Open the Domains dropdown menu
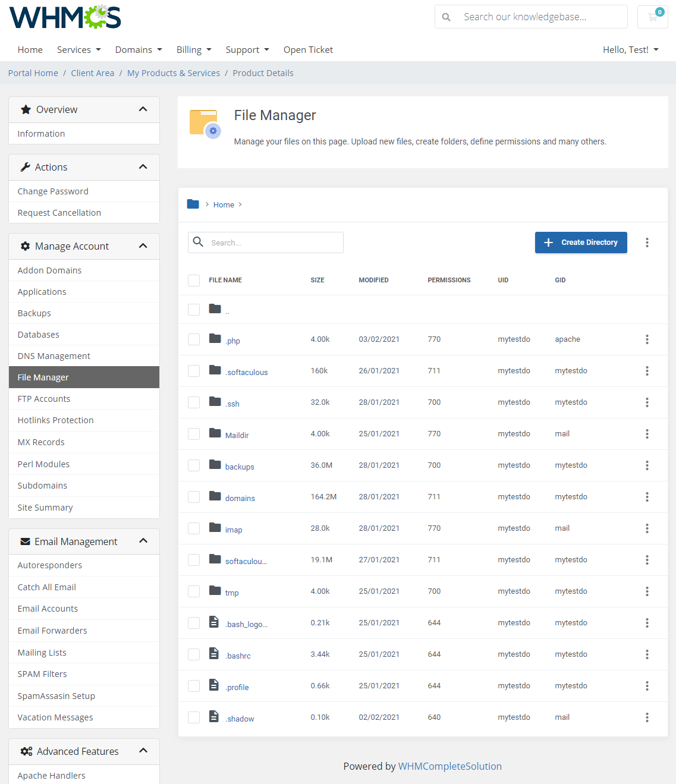The image size is (676, 784). coord(138,50)
